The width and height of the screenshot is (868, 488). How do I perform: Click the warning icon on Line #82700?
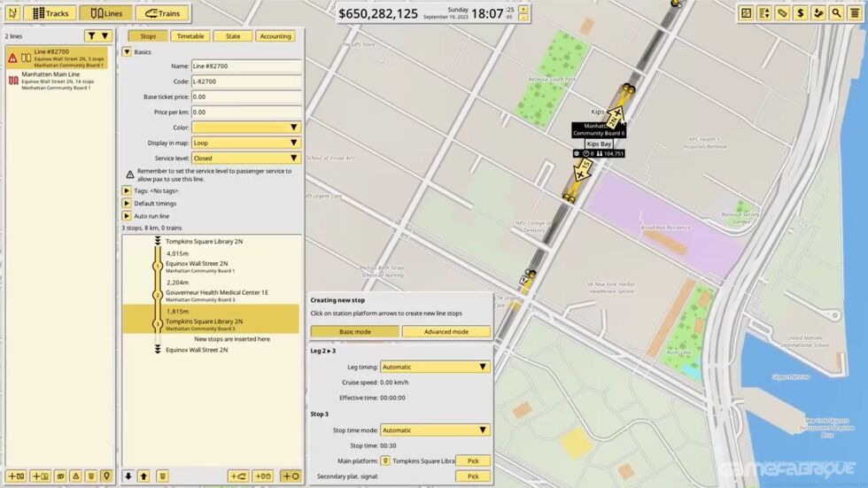tap(12, 58)
